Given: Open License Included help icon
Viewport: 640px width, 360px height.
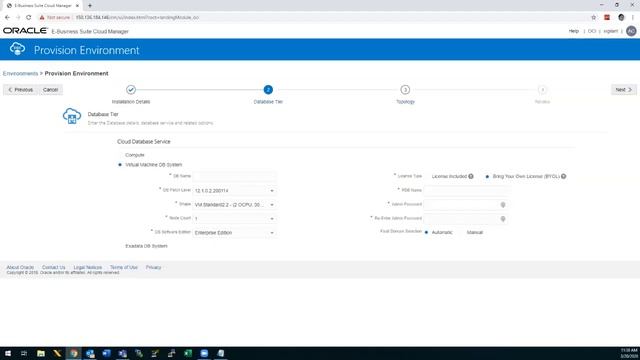Looking at the screenshot, I should coord(471,176).
